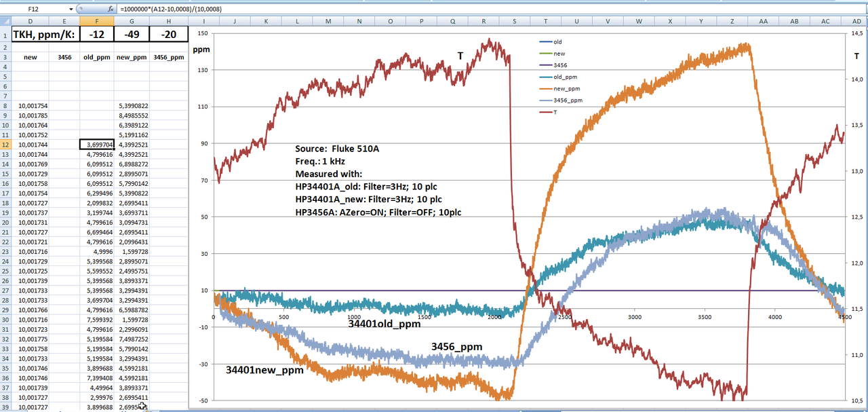Click the Insert Function fx icon
The image size is (868, 412).
(111, 10)
